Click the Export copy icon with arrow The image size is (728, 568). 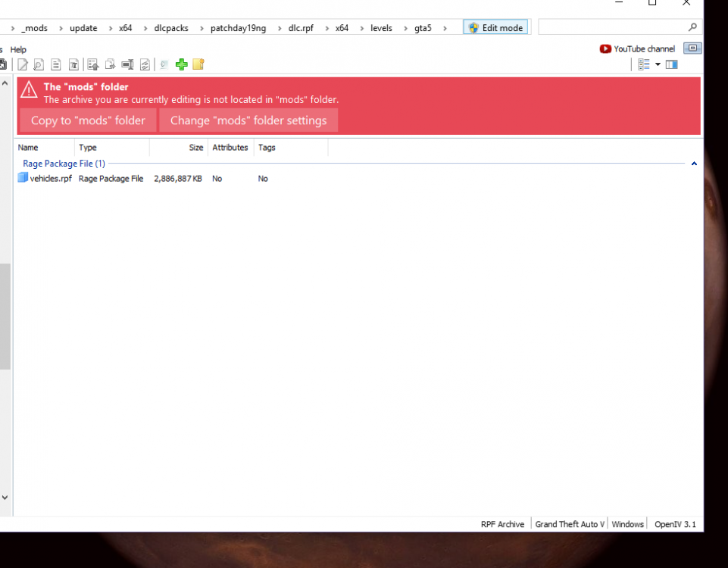pos(110,64)
